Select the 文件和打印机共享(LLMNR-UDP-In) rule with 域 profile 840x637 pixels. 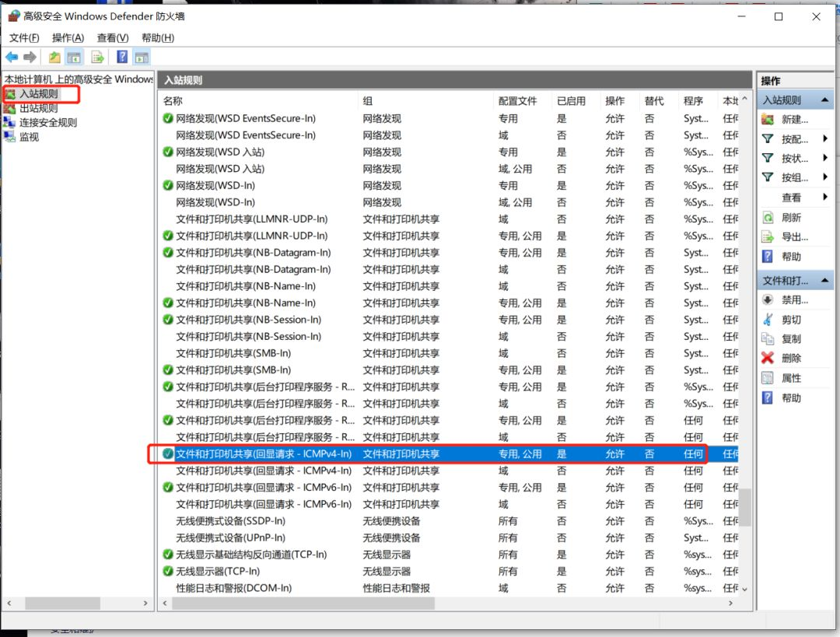(450, 219)
